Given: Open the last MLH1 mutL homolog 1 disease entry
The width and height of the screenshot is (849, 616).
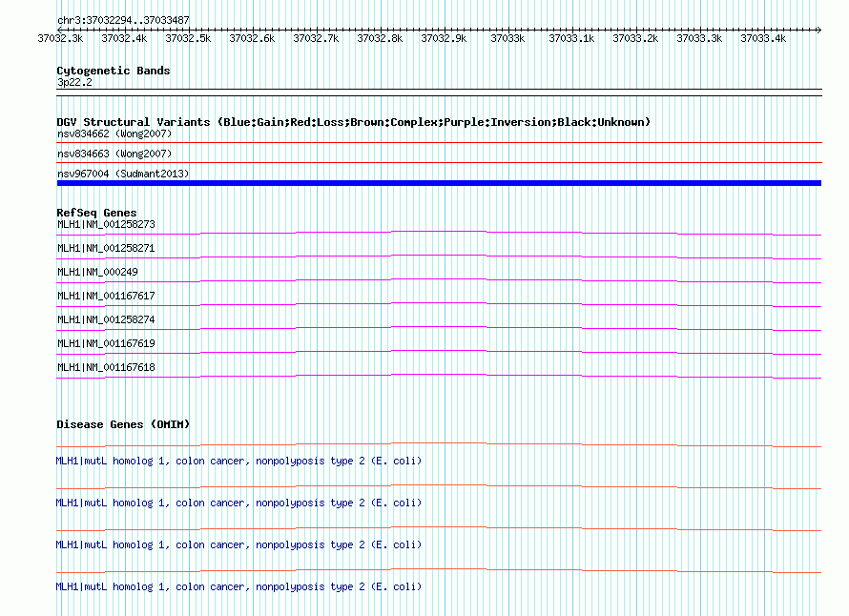Looking at the screenshot, I should 238,586.
